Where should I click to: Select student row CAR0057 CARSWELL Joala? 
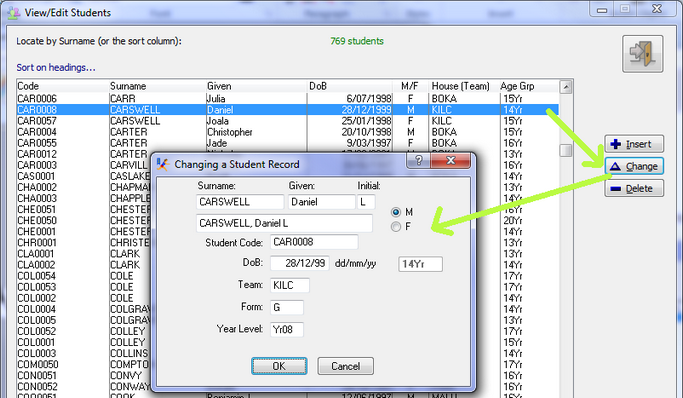[x=287, y=121]
